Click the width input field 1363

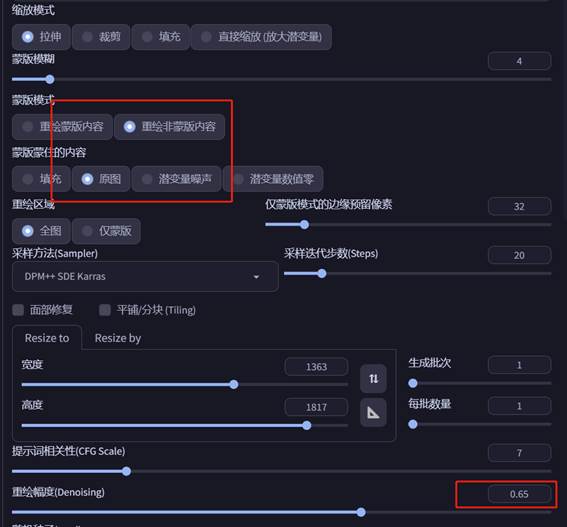pyautogui.click(x=316, y=367)
